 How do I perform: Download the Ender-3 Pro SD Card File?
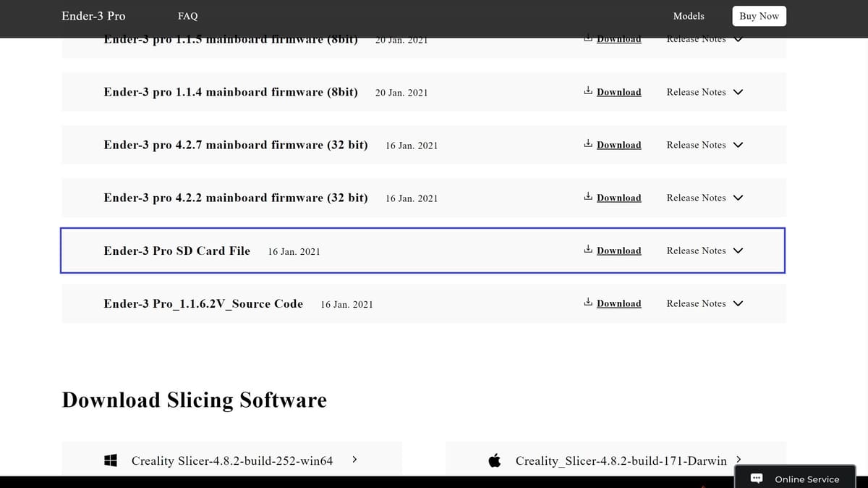pos(618,251)
